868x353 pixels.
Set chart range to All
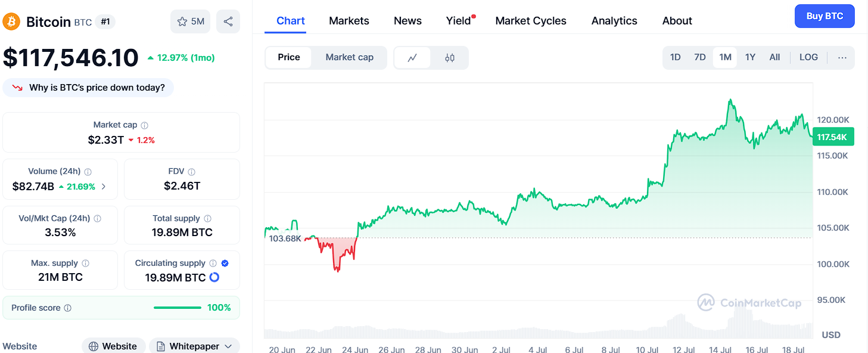(774, 58)
